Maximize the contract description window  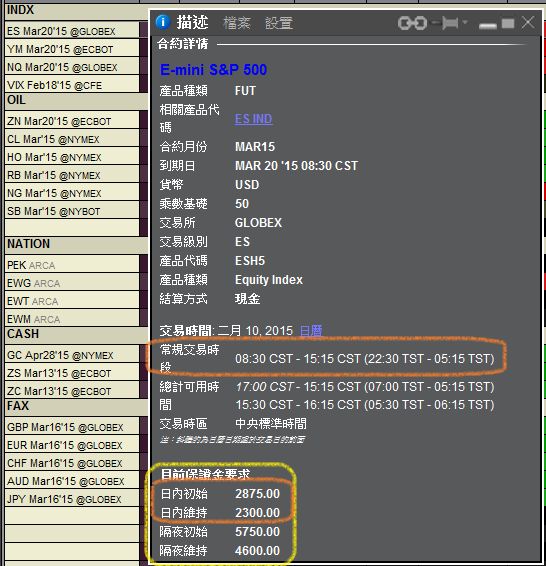click(x=508, y=23)
